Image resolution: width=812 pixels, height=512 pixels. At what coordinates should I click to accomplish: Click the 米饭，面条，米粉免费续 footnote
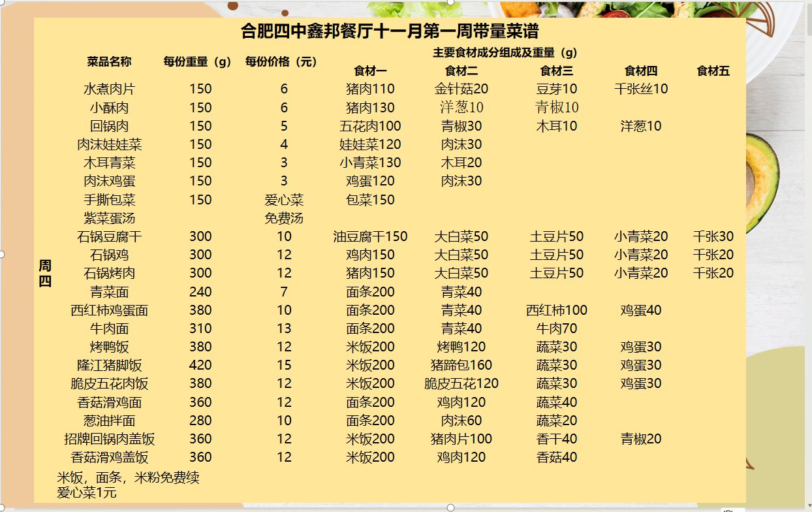point(128,478)
